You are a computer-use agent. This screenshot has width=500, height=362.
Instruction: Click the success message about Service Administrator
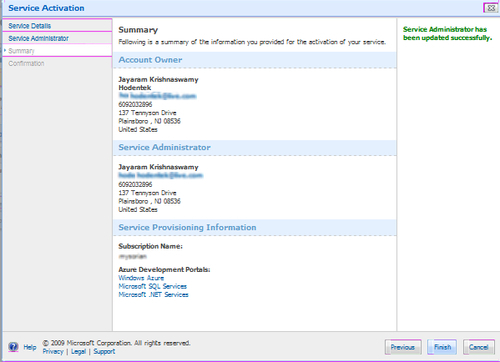[x=447, y=33]
